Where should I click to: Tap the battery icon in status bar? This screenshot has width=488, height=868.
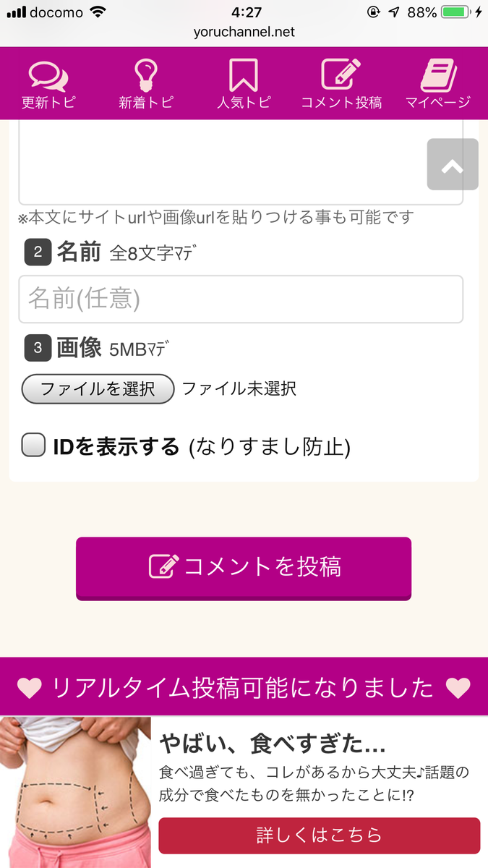click(455, 12)
